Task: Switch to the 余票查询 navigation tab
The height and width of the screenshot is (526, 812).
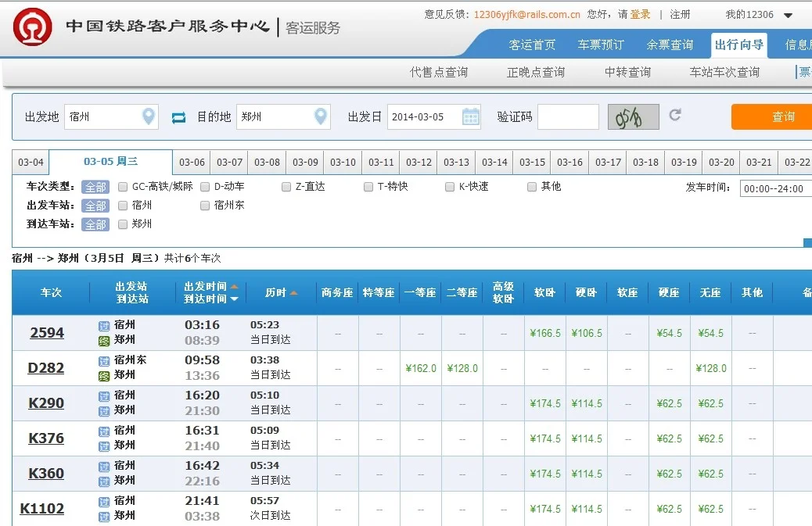Action: [x=669, y=45]
